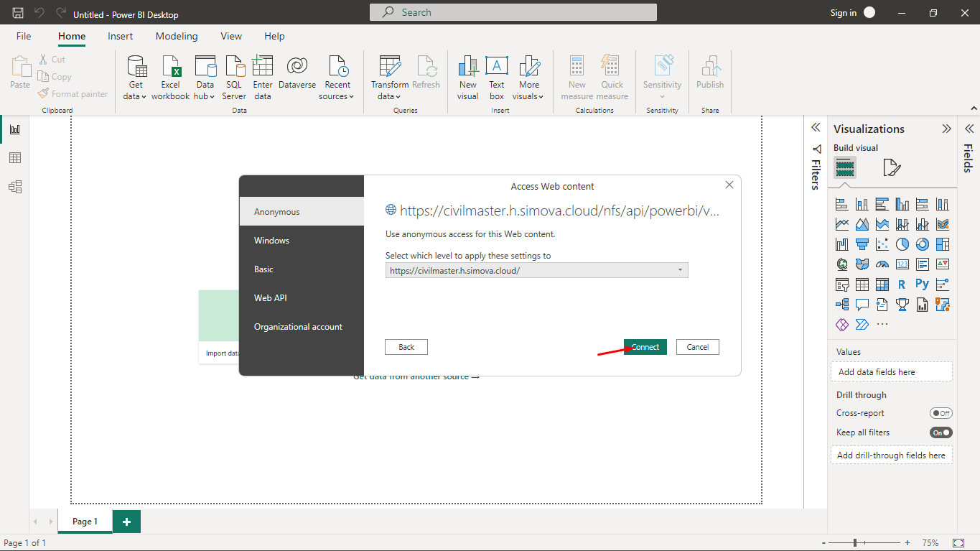The image size is (980, 551).
Task: Open the Help ribbon tab
Action: [274, 36]
